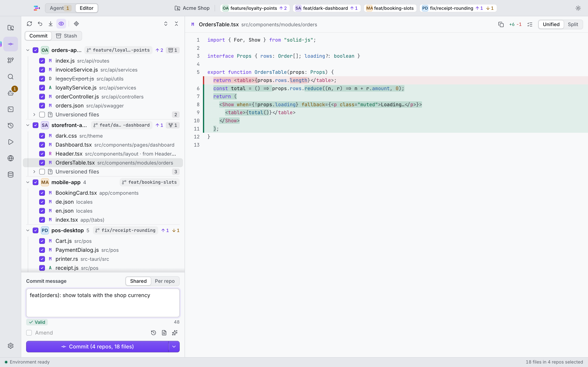Click the rollback undo arrow icon

(x=40, y=23)
